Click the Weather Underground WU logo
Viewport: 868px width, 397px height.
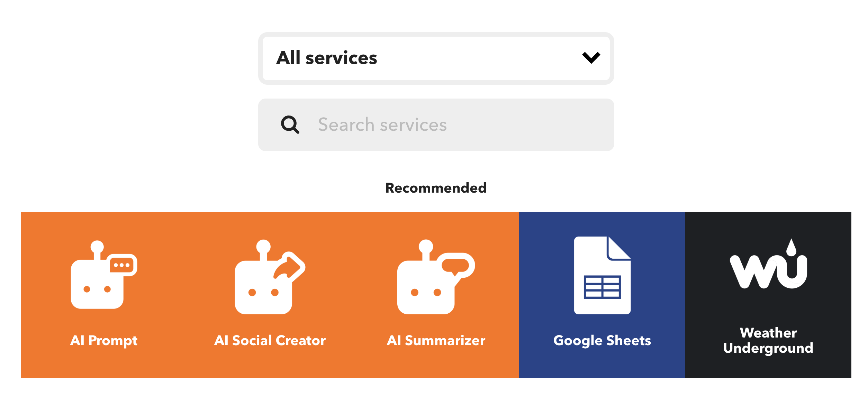point(768,264)
